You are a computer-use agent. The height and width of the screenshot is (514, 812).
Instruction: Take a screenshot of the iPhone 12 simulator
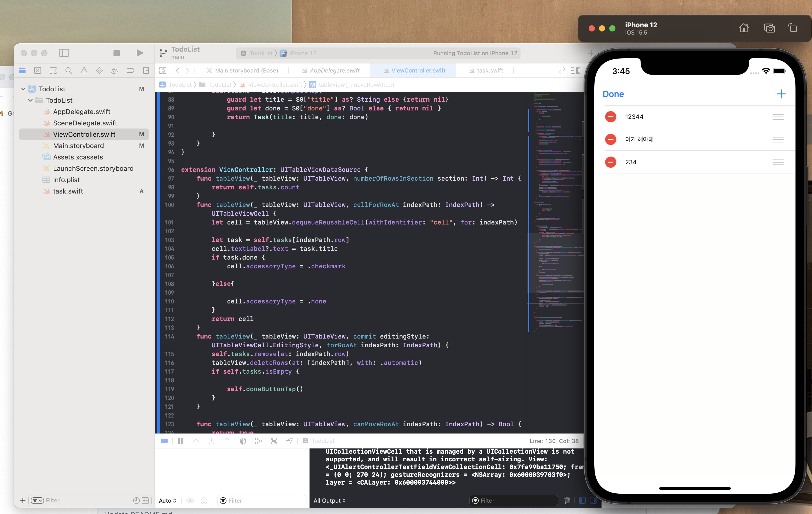769,28
